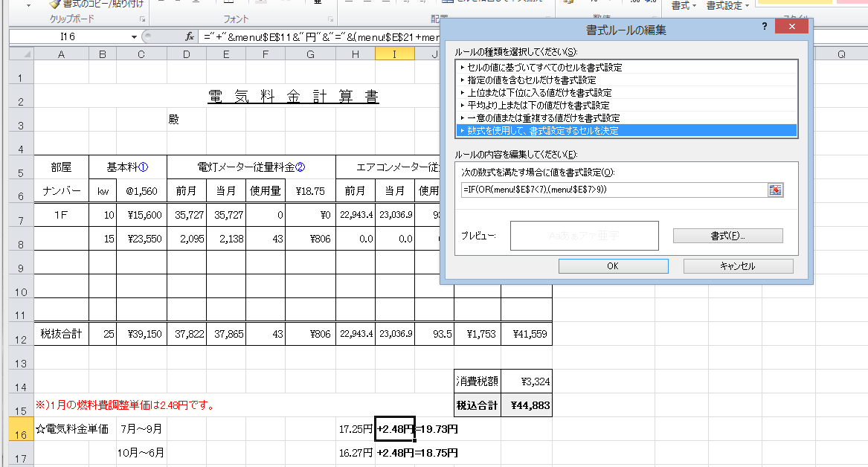This screenshot has width=868, height=467.
Task: Click cell showing 16.27円
Action: 356,453
